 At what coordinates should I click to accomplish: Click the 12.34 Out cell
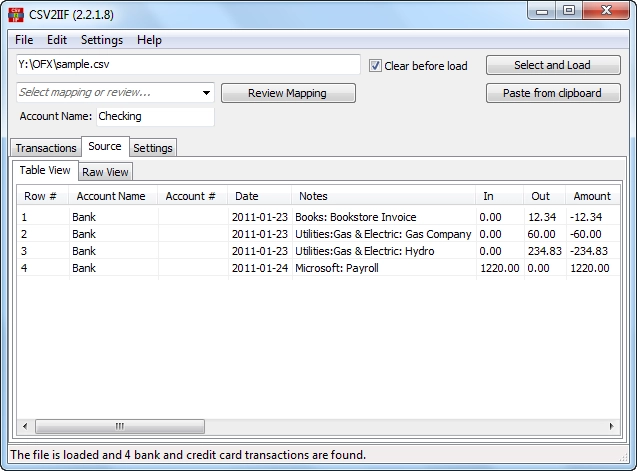pos(545,217)
